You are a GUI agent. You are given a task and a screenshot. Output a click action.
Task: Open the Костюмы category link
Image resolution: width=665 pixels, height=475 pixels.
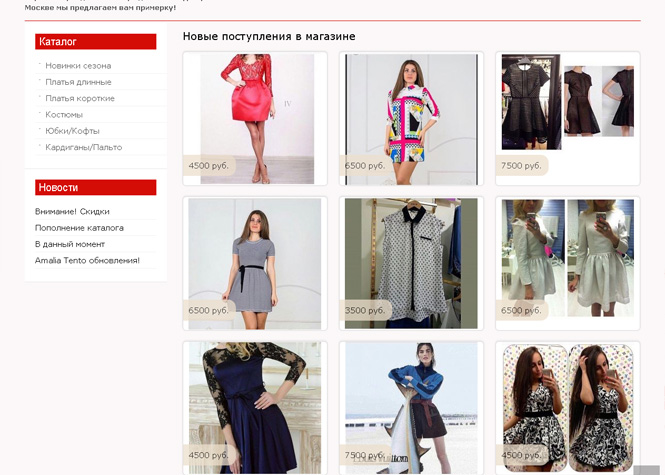point(64,115)
